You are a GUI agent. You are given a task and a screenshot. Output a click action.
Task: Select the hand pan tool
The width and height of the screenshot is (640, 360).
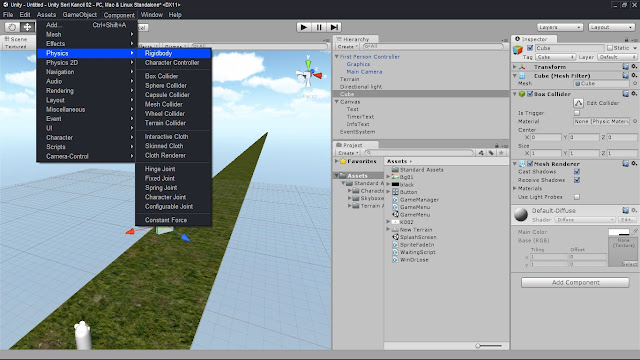12,27
